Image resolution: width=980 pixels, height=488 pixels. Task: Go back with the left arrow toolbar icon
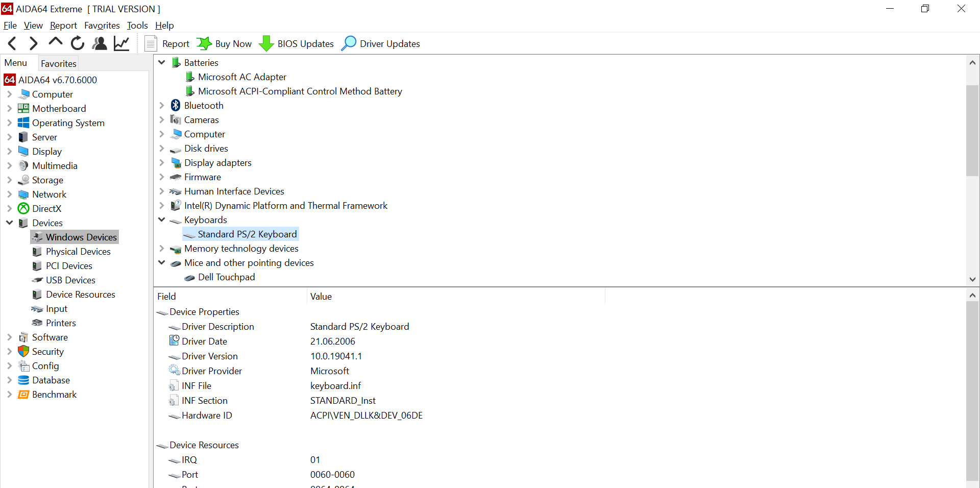click(13, 44)
